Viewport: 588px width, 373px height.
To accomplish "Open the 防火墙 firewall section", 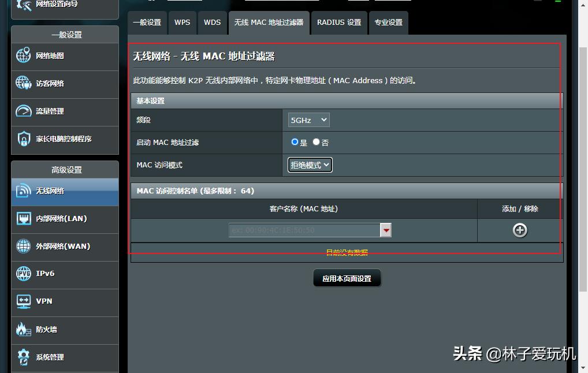I will pos(24,330).
